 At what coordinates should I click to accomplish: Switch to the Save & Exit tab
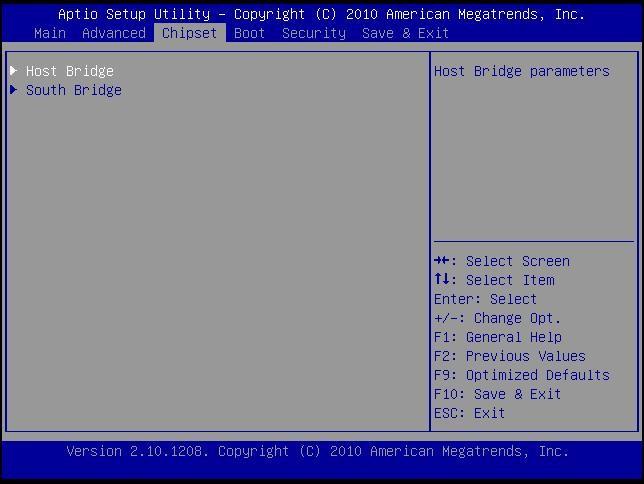pos(405,33)
